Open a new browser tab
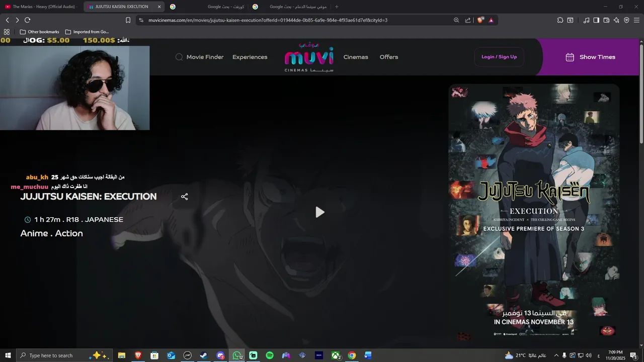Screen dimensions: 644x362 (x=337, y=7)
